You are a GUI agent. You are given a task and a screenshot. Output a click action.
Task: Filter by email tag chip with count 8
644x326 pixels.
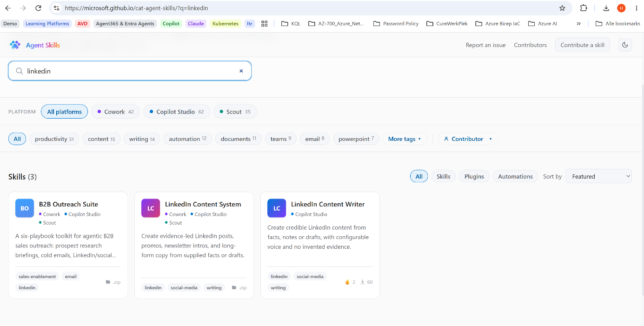tap(315, 139)
